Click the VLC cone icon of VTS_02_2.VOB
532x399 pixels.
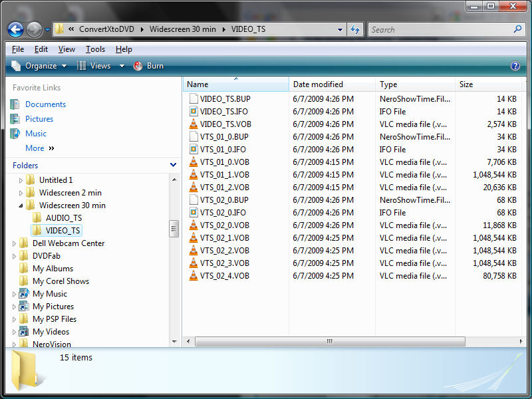(194, 250)
